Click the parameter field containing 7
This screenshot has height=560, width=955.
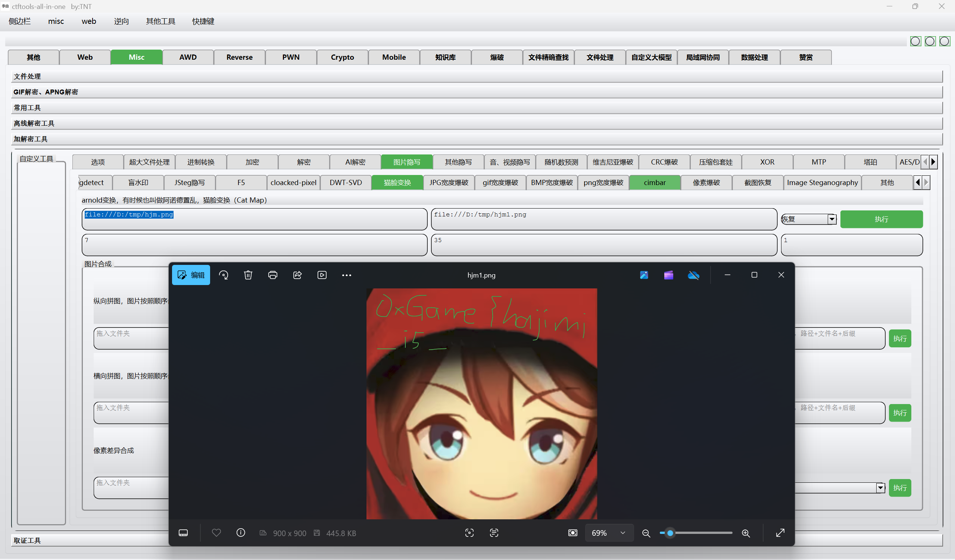254,245
